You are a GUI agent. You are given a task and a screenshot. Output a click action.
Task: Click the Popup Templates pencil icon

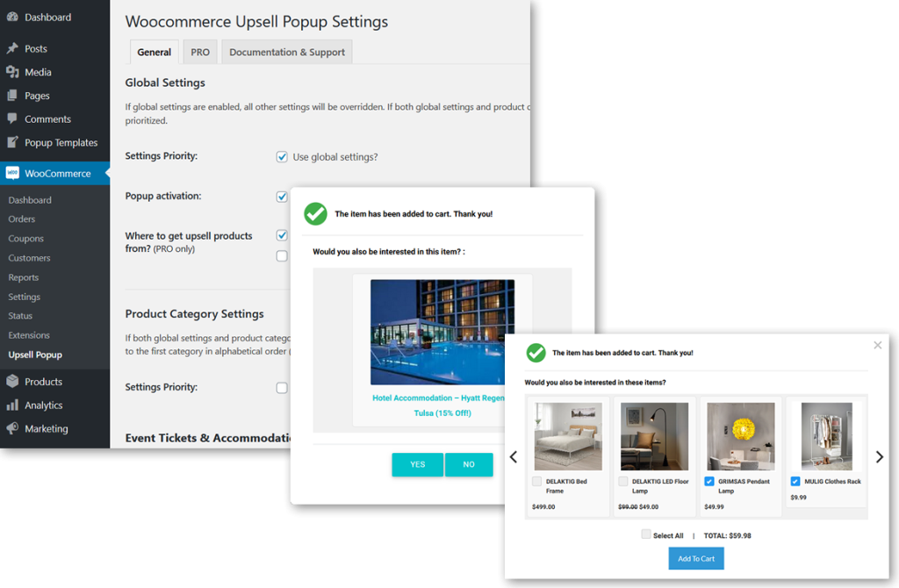pyautogui.click(x=12, y=142)
